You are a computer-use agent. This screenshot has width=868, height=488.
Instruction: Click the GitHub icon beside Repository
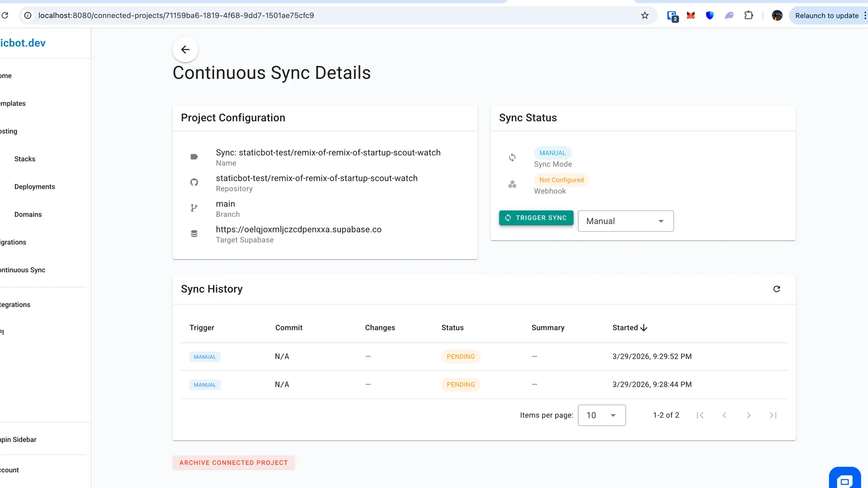[194, 183]
